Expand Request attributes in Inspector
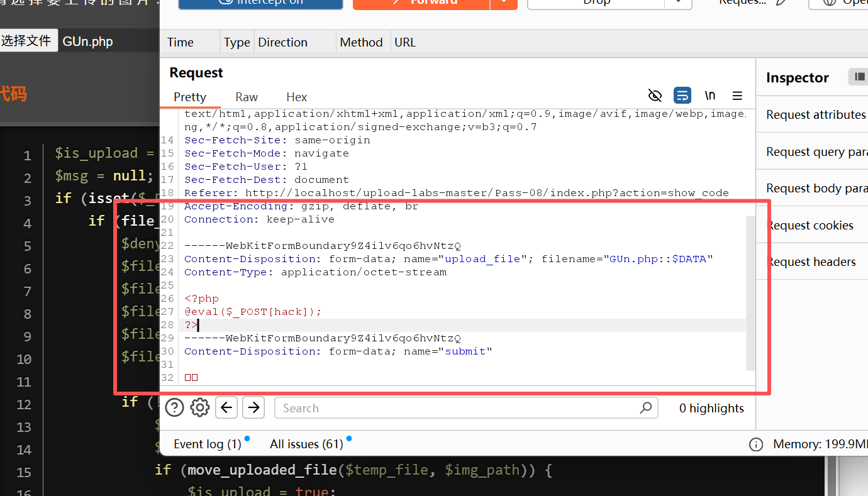 coord(816,114)
